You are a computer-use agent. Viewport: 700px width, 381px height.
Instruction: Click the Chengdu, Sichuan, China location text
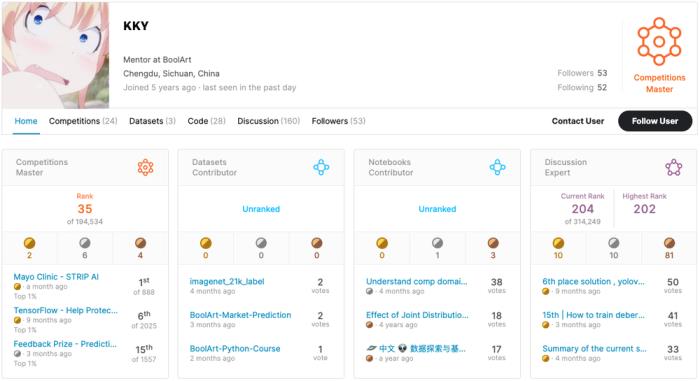[x=171, y=73]
